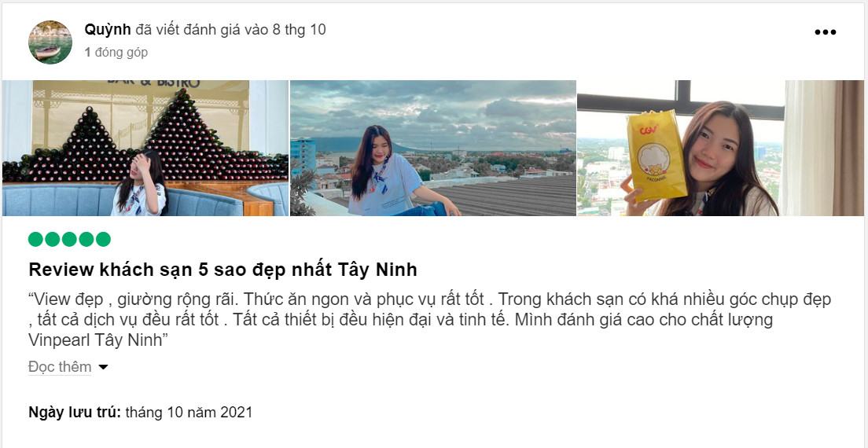Click the second green rating bubble

click(53, 240)
